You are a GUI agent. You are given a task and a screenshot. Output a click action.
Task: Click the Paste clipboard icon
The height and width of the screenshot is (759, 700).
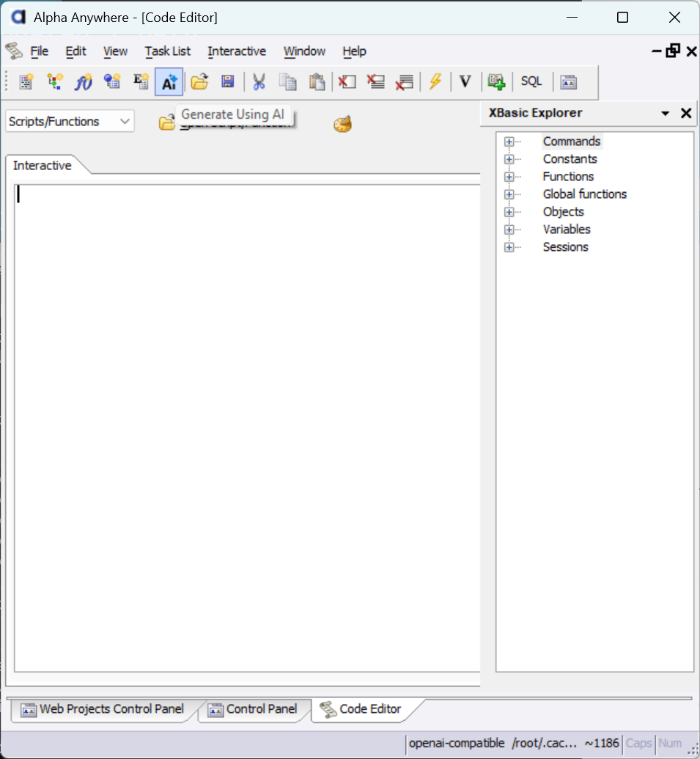pyautogui.click(x=317, y=82)
